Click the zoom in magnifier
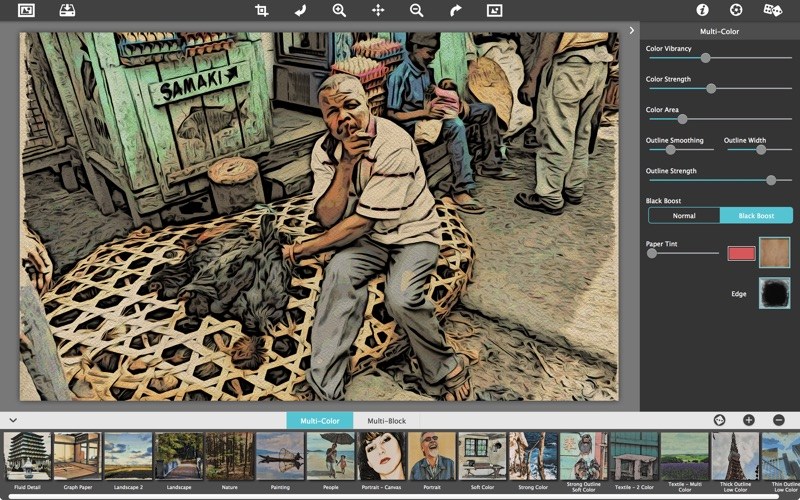The width and height of the screenshot is (800, 500). tap(339, 10)
